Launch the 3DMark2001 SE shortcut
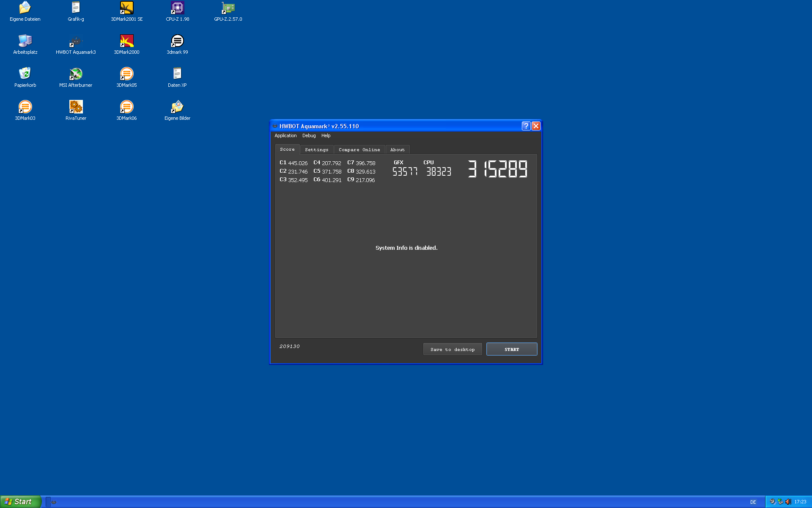 [x=126, y=11]
